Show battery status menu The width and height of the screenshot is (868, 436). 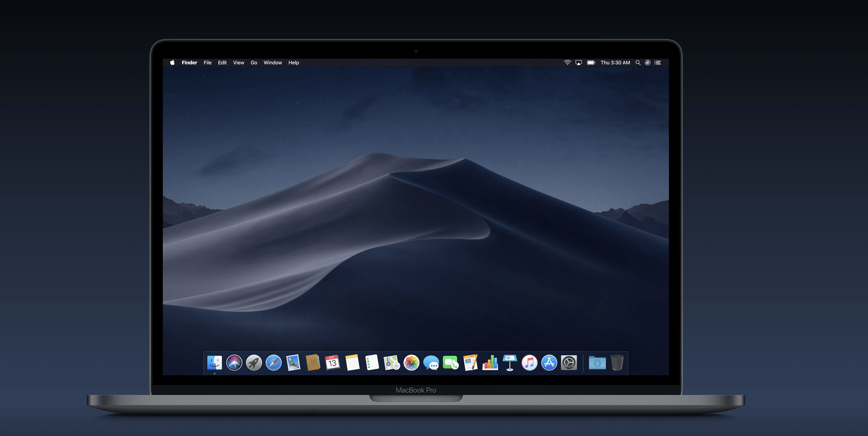coord(591,62)
